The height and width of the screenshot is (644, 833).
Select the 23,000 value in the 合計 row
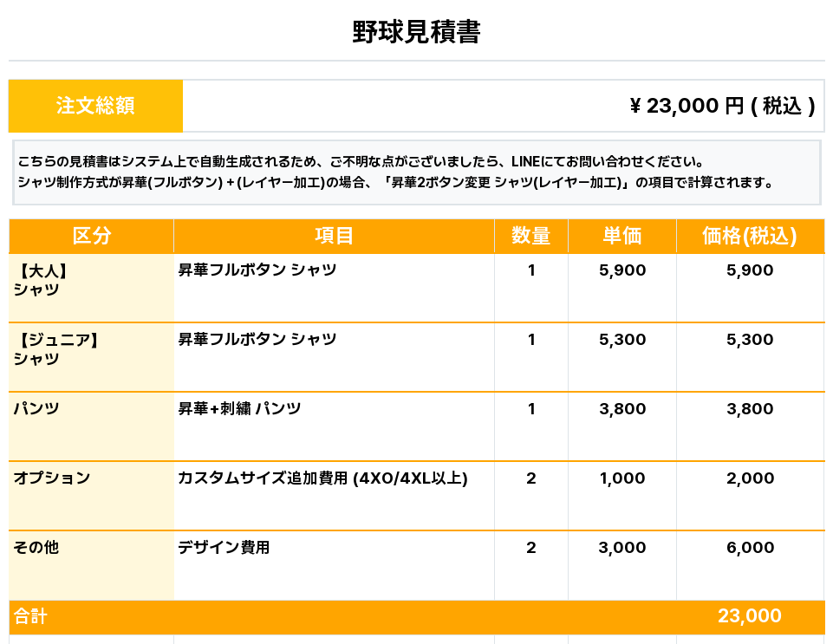[749, 616]
